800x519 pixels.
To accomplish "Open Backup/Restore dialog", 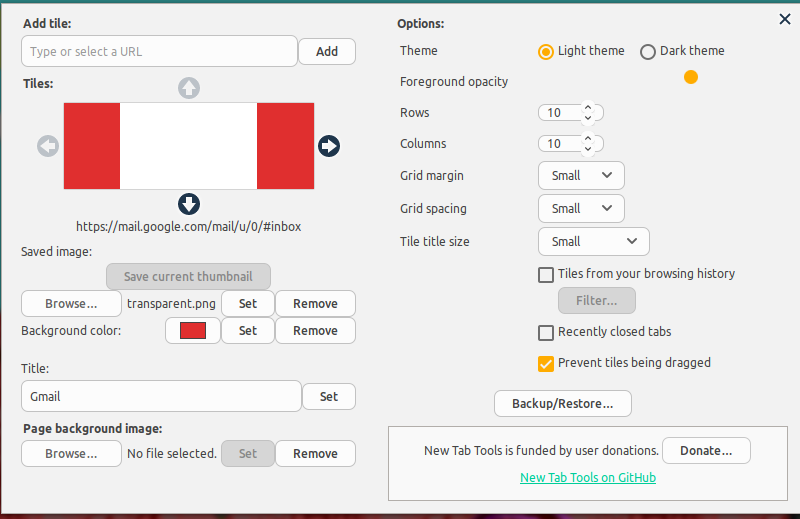I will pos(563,404).
